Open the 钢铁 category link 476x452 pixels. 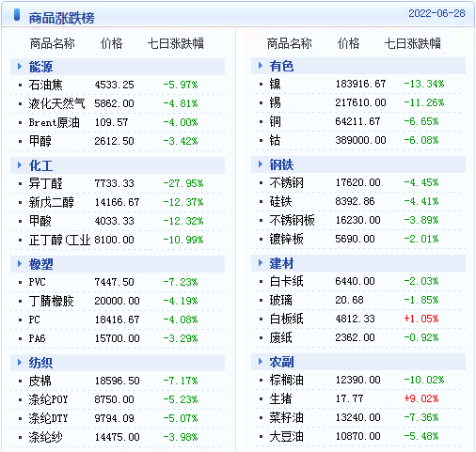click(x=281, y=164)
